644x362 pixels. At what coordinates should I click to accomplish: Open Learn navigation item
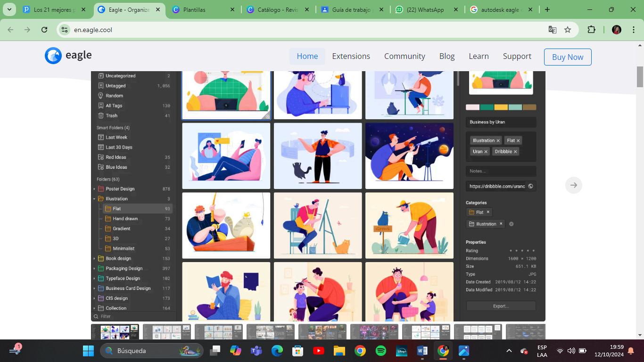[x=479, y=56]
